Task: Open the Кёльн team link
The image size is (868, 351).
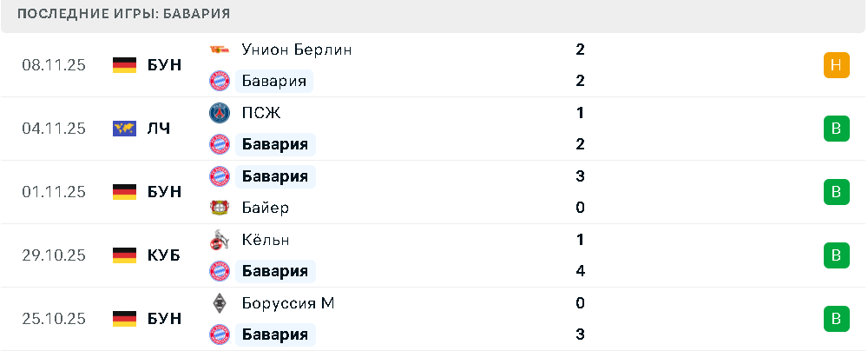Action: click(266, 240)
